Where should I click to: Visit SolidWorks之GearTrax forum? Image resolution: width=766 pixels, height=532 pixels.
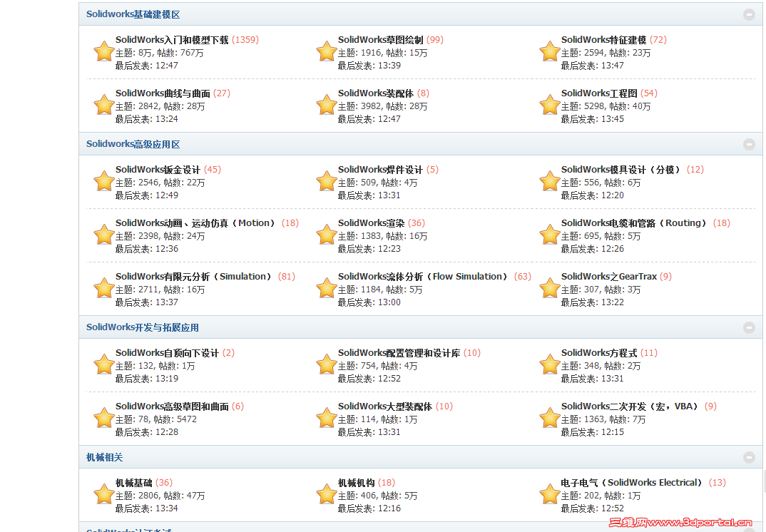(608, 276)
